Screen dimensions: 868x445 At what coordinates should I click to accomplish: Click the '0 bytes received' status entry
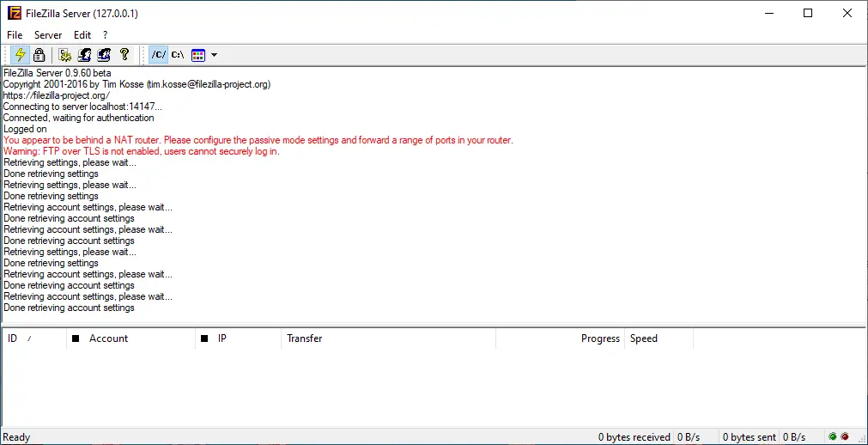(x=634, y=437)
